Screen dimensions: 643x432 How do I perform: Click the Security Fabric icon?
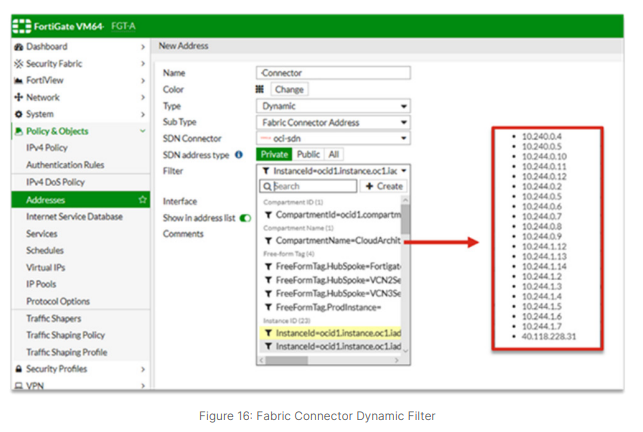pyautogui.click(x=18, y=64)
